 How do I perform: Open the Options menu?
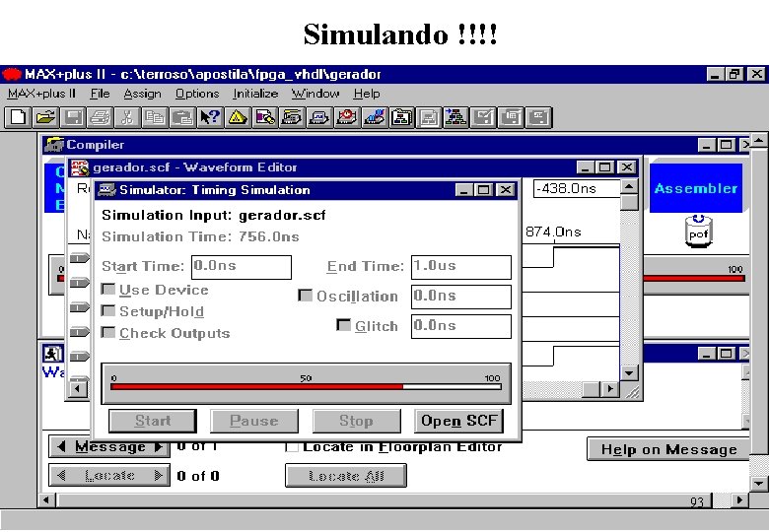[x=197, y=94]
